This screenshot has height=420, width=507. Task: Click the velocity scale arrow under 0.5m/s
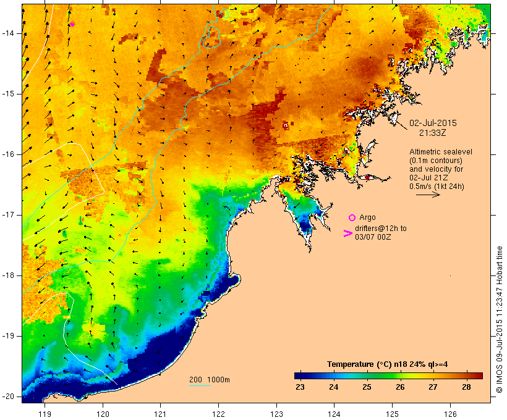point(428,195)
